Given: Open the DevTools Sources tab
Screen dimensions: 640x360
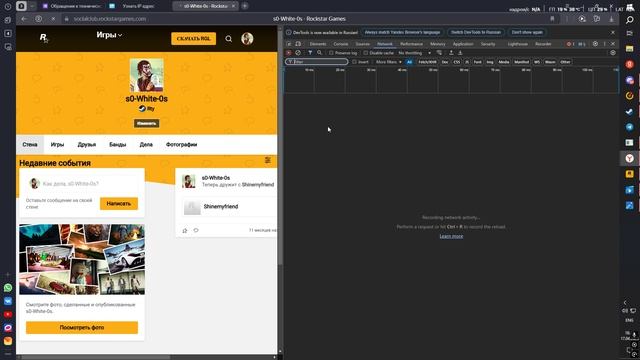Looking at the screenshot, I should tap(362, 44).
